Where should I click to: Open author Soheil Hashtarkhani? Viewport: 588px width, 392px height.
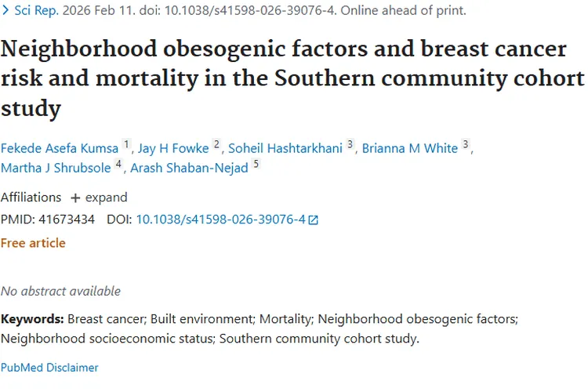(x=285, y=149)
